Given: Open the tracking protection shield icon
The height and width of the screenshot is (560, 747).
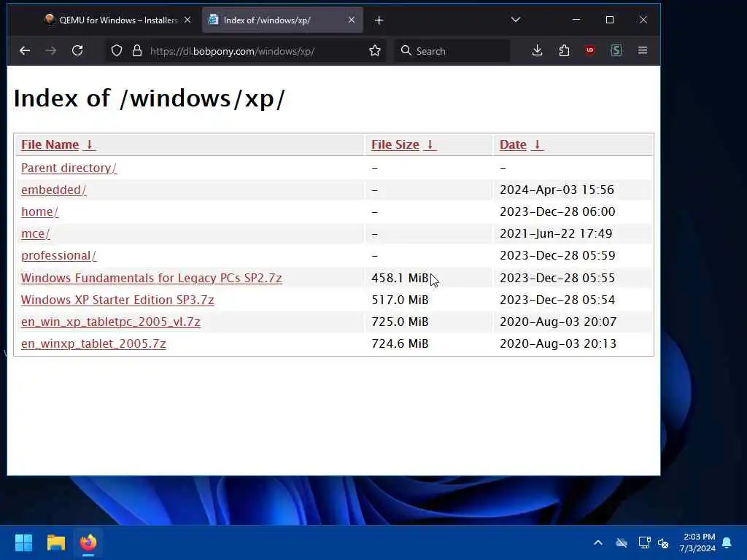Looking at the screenshot, I should pyautogui.click(x=117, y=51).
